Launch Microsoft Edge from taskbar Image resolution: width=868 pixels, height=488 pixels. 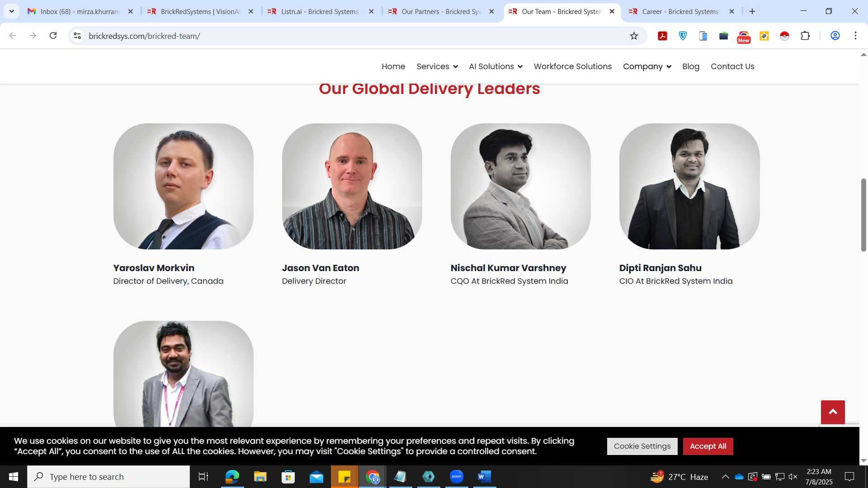tap(232, 477)
